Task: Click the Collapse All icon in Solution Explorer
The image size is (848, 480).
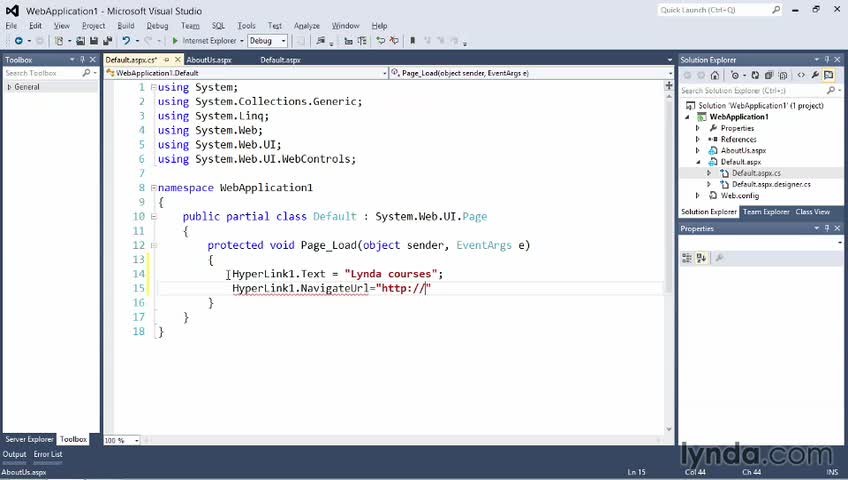Action: [x=768, y=75]
